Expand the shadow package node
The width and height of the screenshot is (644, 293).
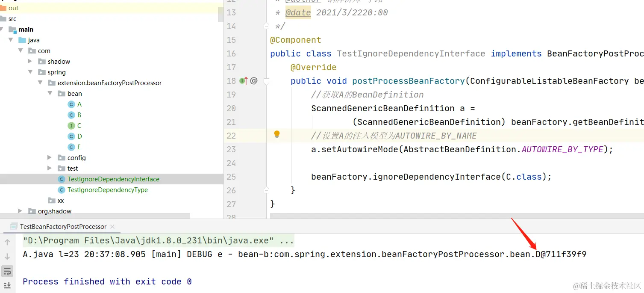(30, 62)
